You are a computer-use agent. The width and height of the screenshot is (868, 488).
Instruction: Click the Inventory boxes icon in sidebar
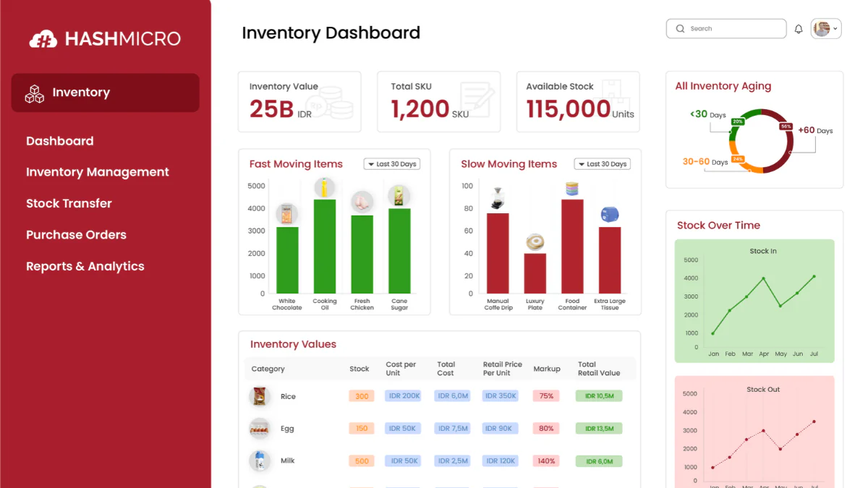34,93
